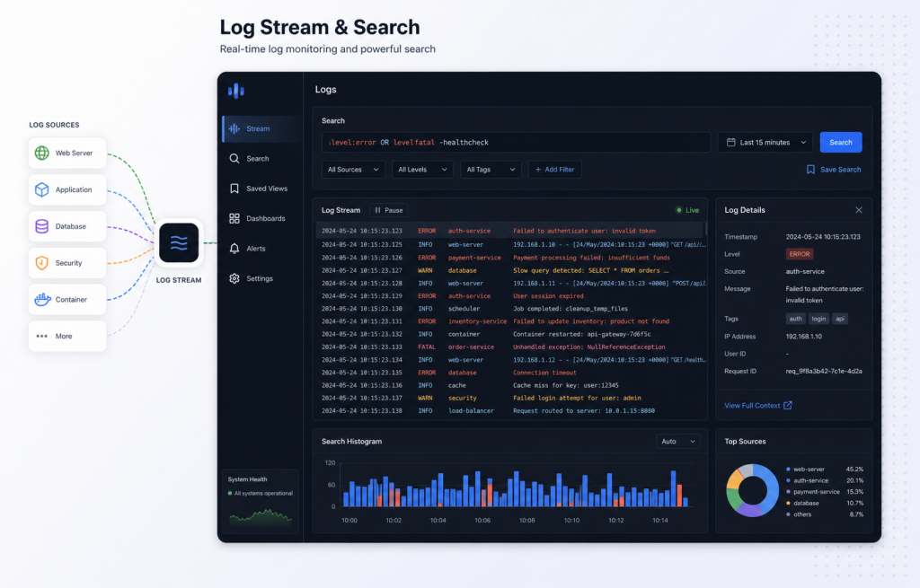Click the Request ID value req_9f8a3b42
The width and height of the screenshot is (920, 588).
pos(824,371)
